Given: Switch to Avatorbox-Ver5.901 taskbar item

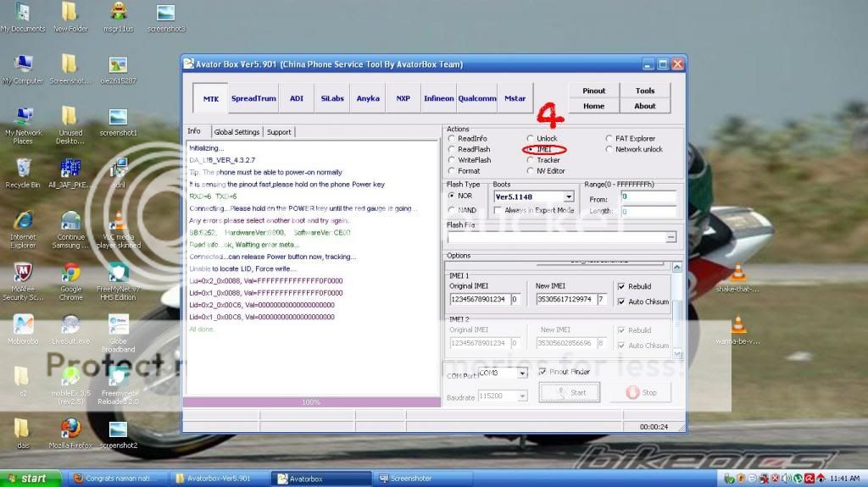Looking at the screenshot, I should click(220, 479).
